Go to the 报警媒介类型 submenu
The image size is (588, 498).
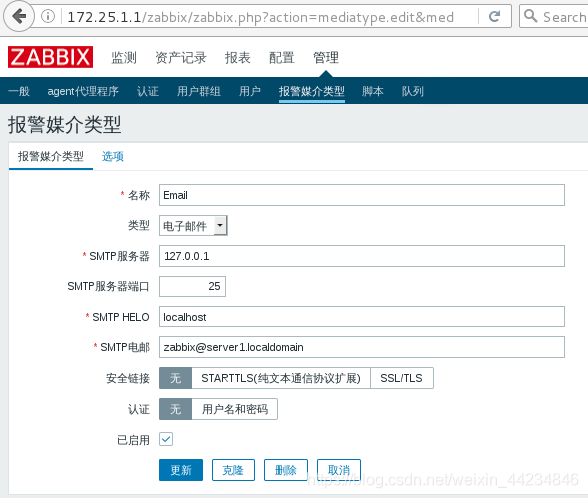tap(312, 91)
